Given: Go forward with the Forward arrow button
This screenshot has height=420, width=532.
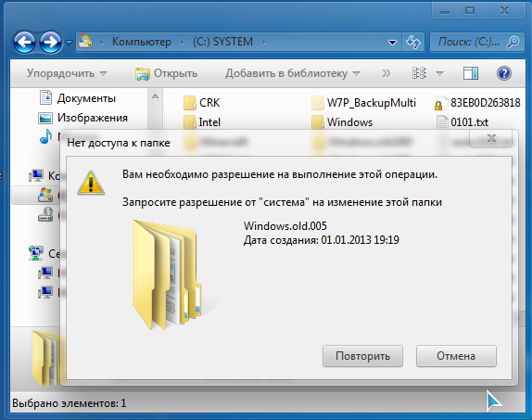Looking at the screenshot, I should point(51,42).
